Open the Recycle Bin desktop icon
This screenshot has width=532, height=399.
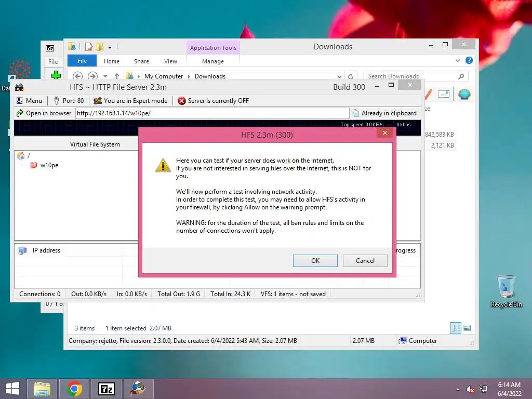506,291
